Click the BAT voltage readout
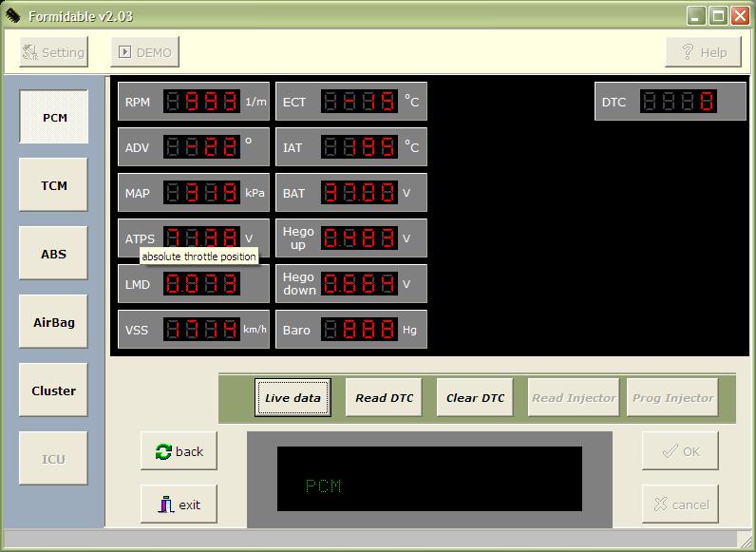The height and width of the screenshot is (552, 756). pos(359,193)
